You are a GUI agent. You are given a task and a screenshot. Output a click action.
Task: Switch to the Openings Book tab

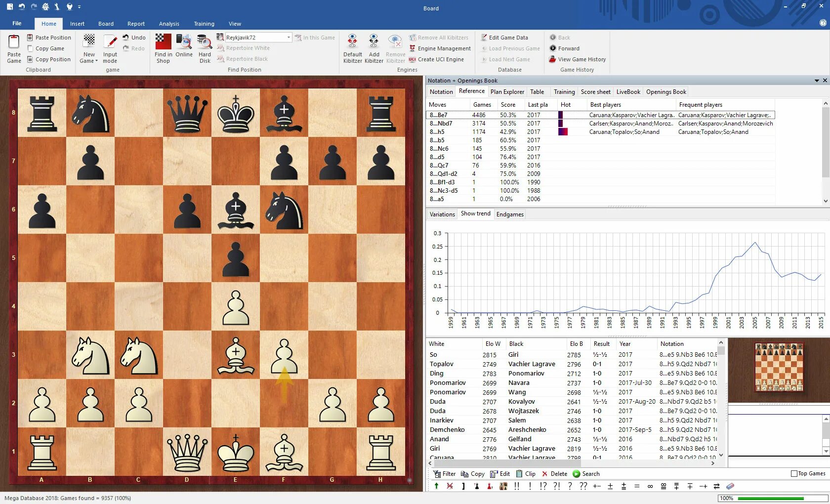(x=665, y=91)
